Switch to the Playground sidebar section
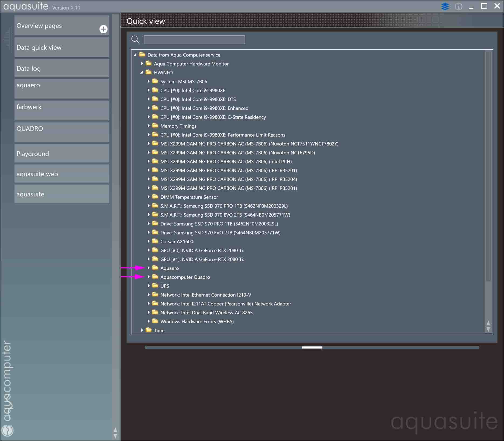The height and width of the screenshot is (441, 504). pos(62,154)
